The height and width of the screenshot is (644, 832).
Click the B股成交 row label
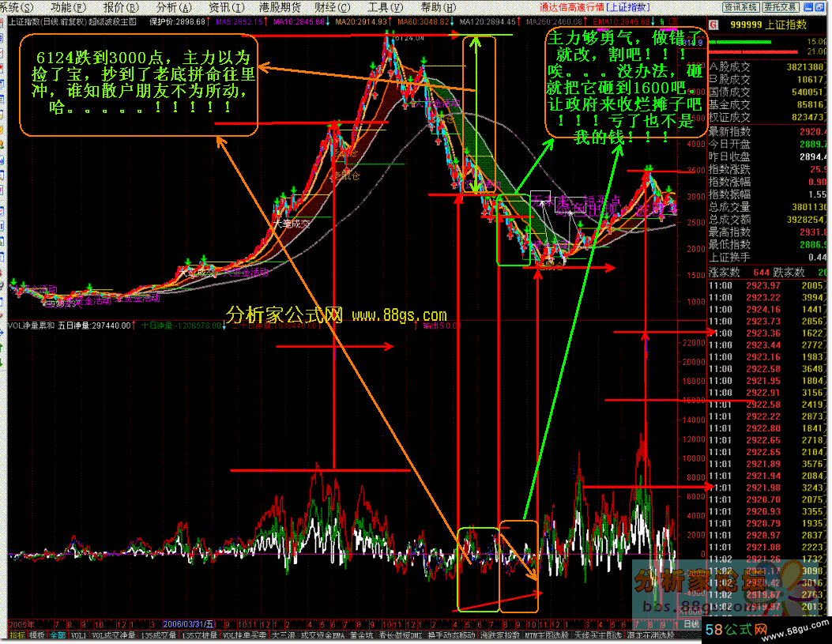(729, 80)
